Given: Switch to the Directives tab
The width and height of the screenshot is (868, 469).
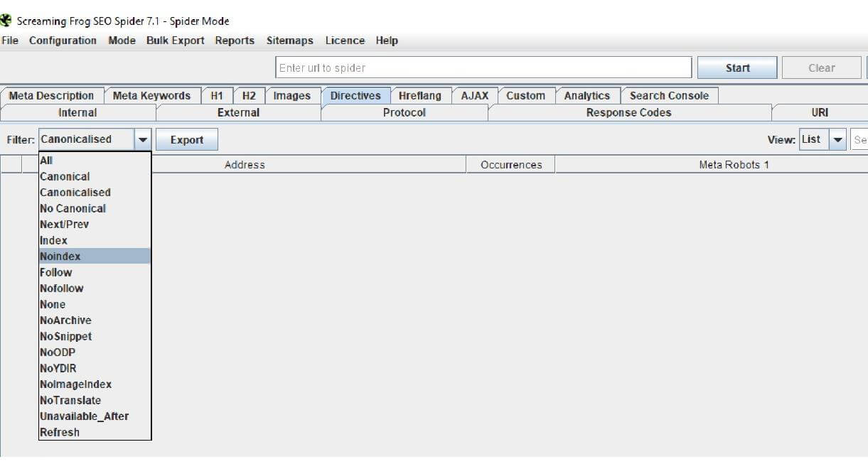Looking at the screenshot, I should pyautogui.click(x=355, y=95).
